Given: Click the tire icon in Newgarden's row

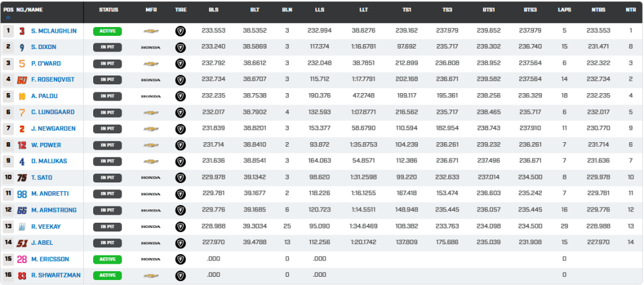Looking at the screenshot, I should pyautogui.click(x=180, y=129).
